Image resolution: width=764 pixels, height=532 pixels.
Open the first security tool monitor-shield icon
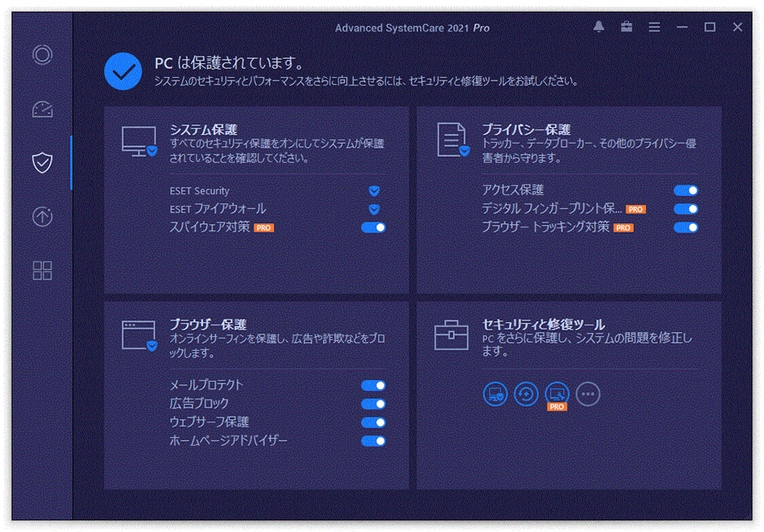[495, 393]
